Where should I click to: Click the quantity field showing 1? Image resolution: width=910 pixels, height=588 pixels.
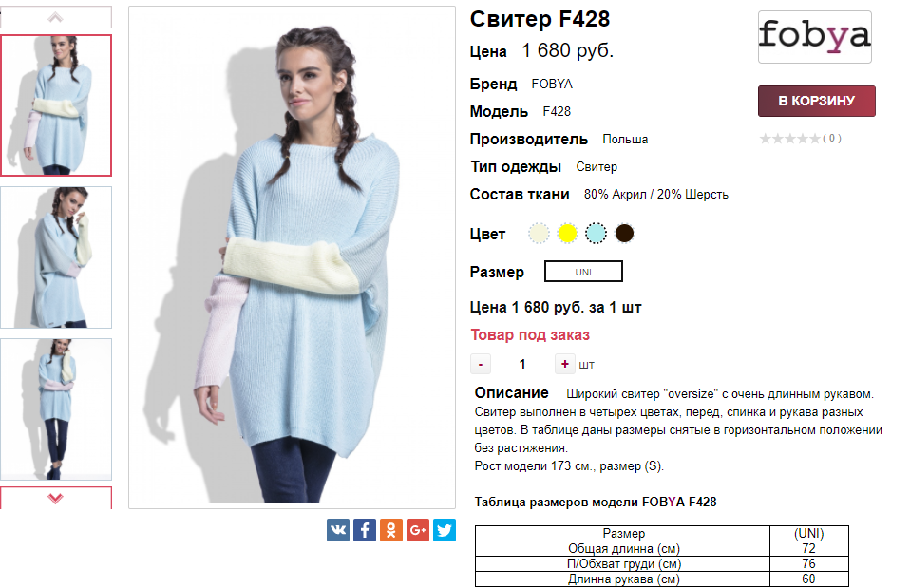[x=522, y=364]
